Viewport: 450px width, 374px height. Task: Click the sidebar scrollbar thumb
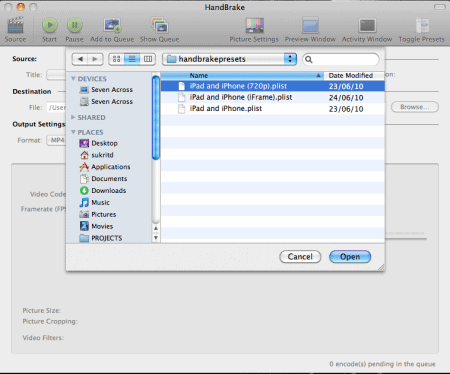click(156, 118)
